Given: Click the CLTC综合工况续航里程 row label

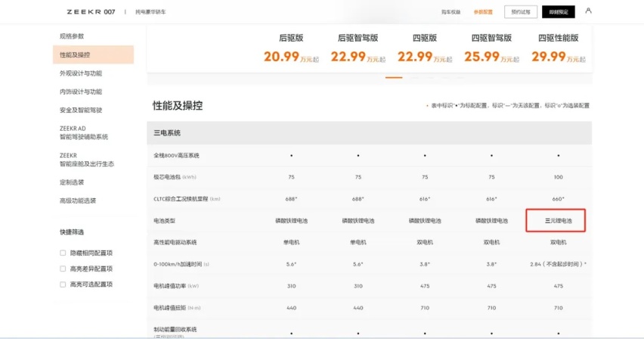Looking at the screenshot, I should point(187,199).
